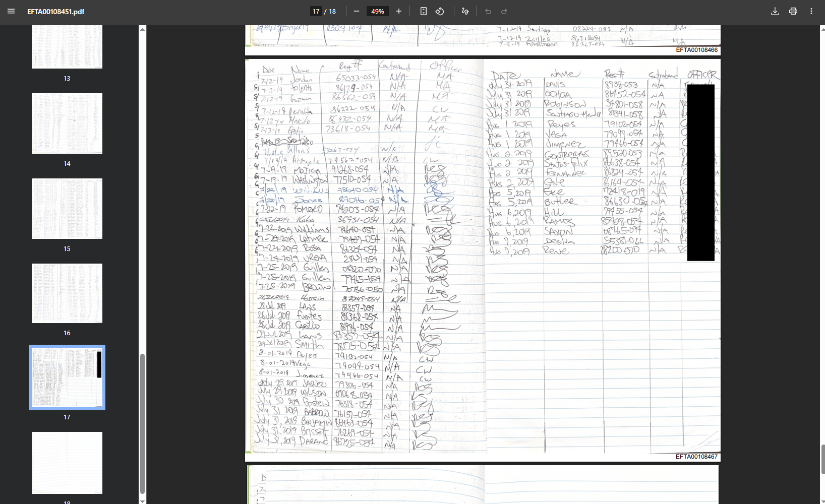Zoom out using the minus icon
This screenshot has height=504, width=825.
357,11
